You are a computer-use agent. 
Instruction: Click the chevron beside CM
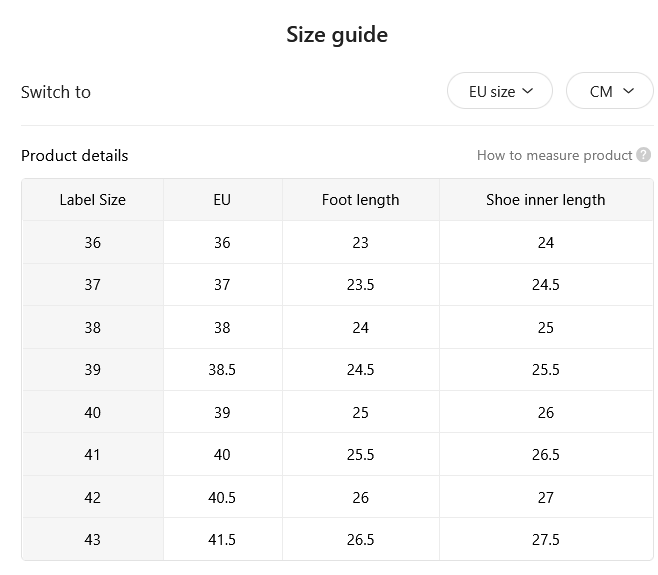(x=628, y=91)
